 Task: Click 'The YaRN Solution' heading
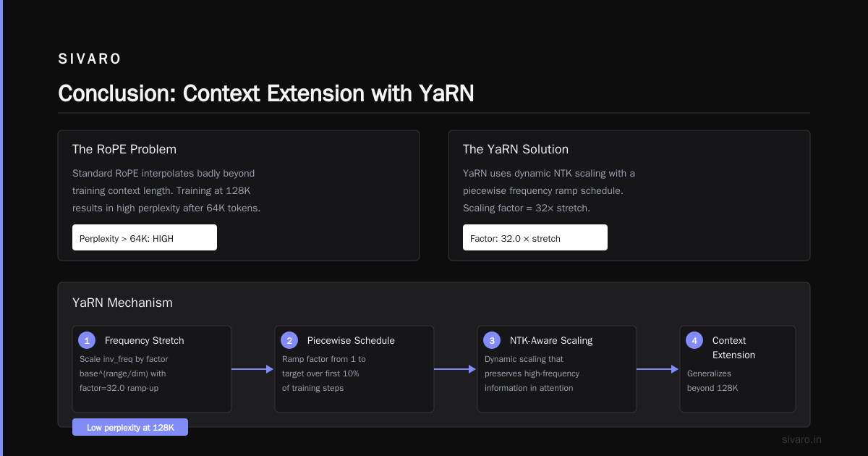click(x=516, y=149)
